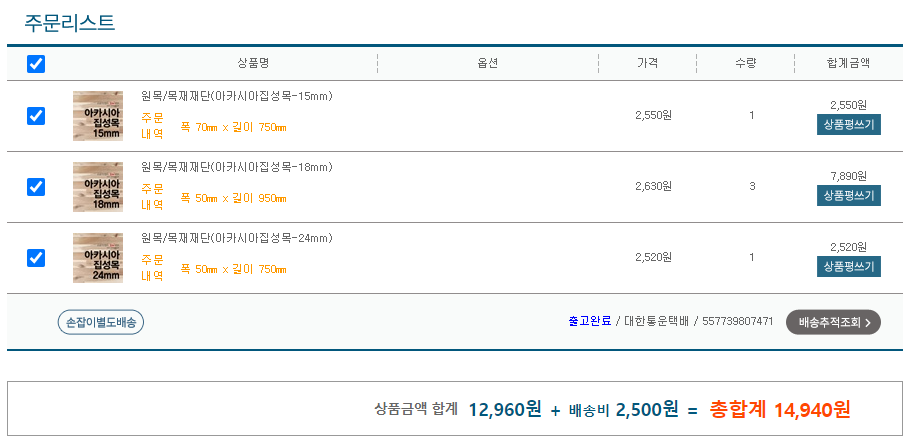906x444 pixels.
Task: Click the 상품명 column header
Action: point(253,63)
